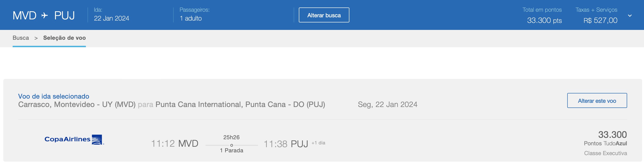Click the Classe Executiva label
This screenshot has height=164, width=644.
tap(605, 153)
